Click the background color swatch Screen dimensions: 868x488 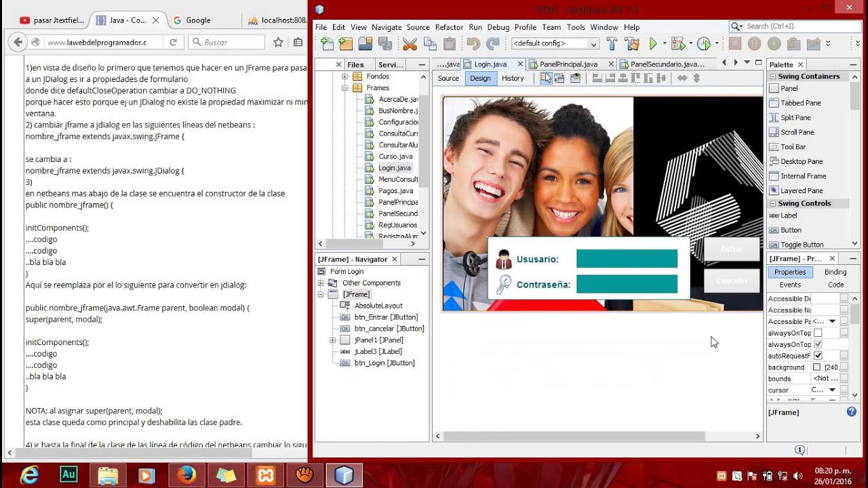point(816,367)
